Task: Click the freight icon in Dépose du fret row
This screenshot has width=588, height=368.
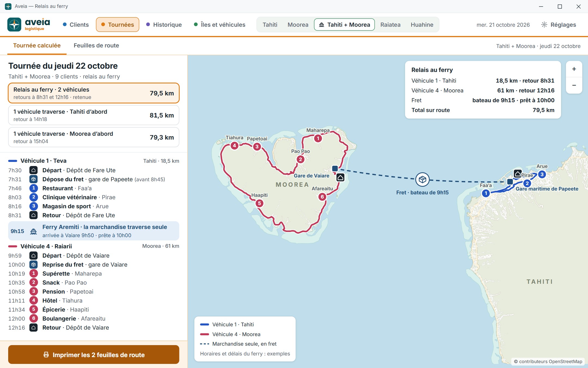Action: [33, 179]
